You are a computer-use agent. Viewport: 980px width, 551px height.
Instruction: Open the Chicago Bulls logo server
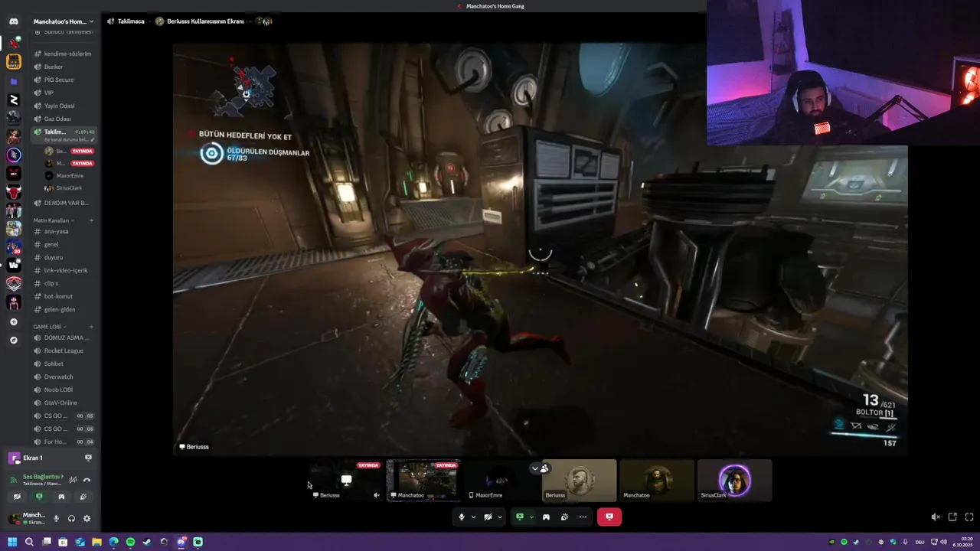14,191
